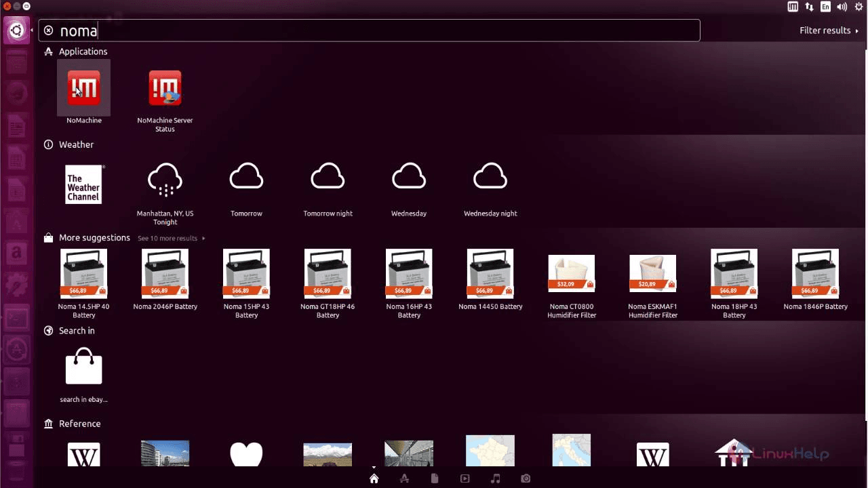Open The Weather Channel result
This screenshot has height=488, width=868.
point(84,184)
